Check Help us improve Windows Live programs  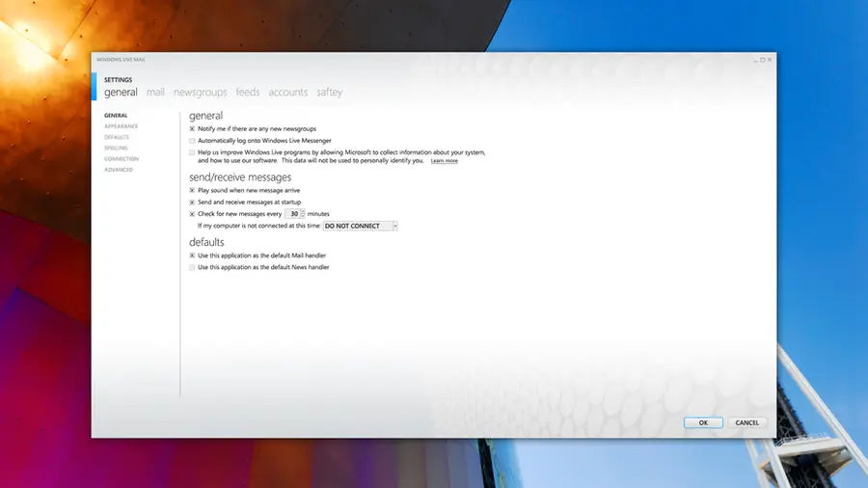click(x=192, y=152)
